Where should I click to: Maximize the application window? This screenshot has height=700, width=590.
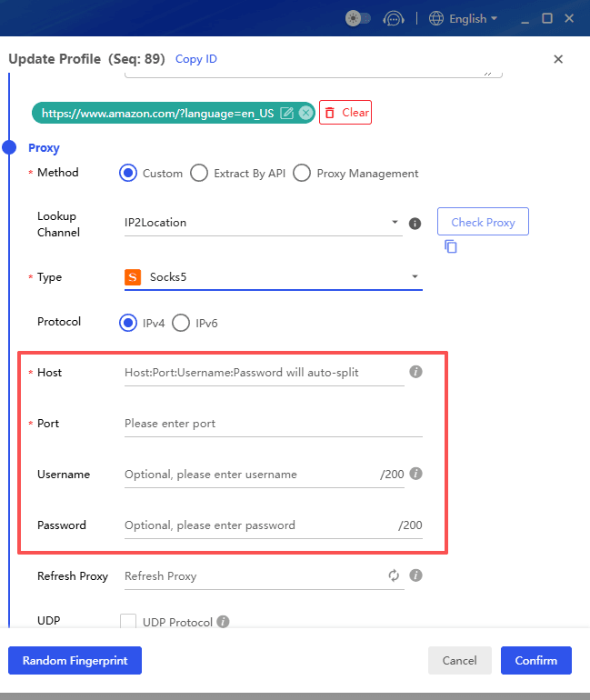547,18
